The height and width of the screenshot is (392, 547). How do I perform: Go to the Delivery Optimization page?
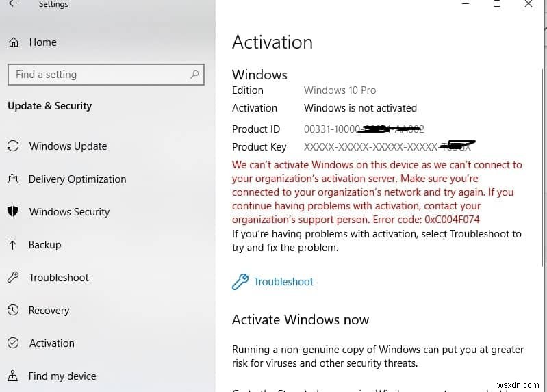coord(77,179)
